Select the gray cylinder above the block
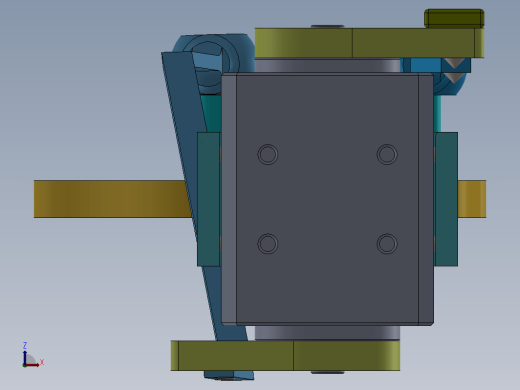The image size is (520, 390). tap(327, 65)
